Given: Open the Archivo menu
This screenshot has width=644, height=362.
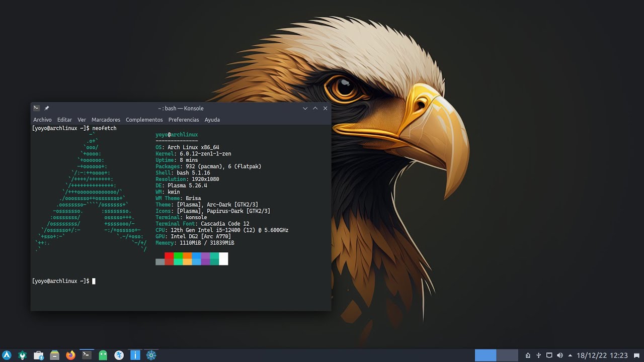Looking at the screenshot, I should pos(42,120).
